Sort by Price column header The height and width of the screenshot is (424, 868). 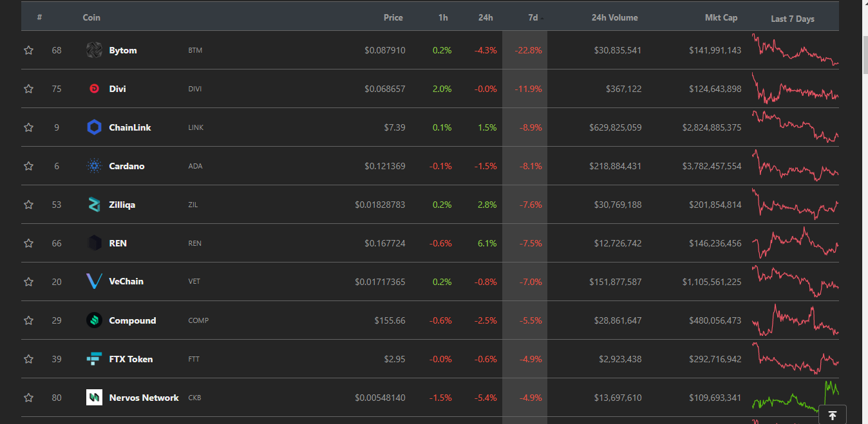click(x=393, y=17)
